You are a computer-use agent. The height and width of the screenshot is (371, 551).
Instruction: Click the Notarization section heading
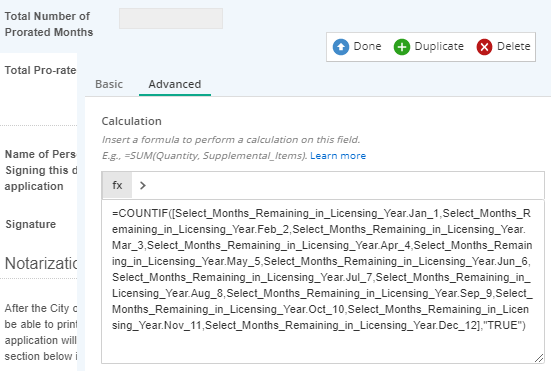pos(41,263)
